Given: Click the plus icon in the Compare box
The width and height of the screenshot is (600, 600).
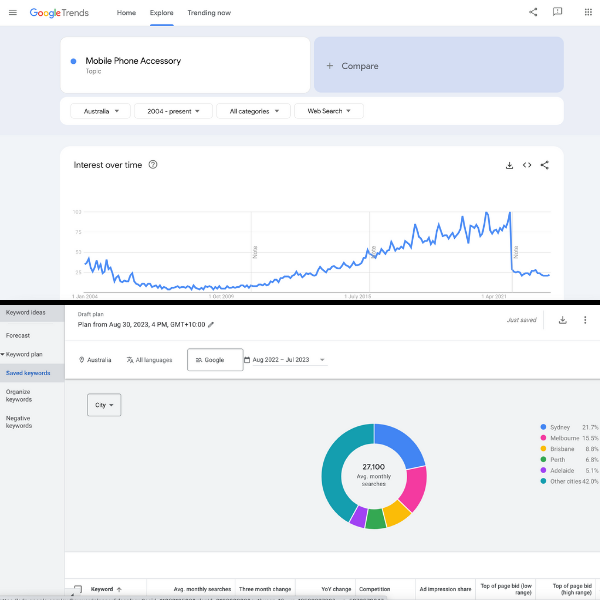Looking at the screenshot, I should 329,66.
